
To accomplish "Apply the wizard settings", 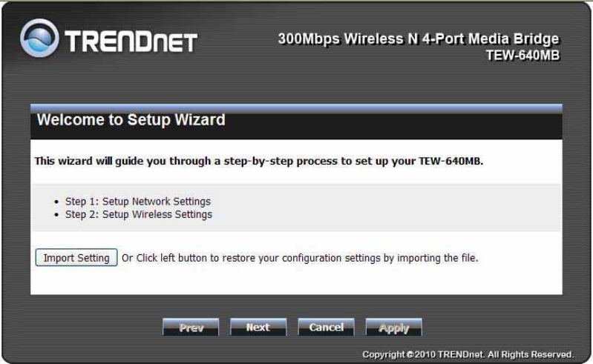I will (x=393, y=327).
